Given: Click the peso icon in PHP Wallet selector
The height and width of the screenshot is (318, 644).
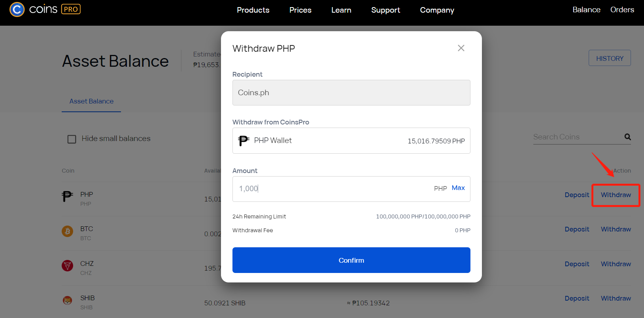Looking at the screenshot, I should 244,140.
